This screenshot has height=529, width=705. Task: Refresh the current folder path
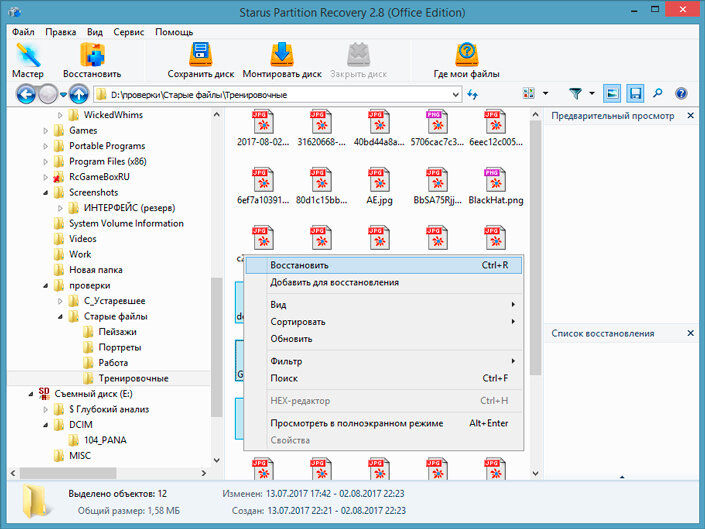pos(472,94)
